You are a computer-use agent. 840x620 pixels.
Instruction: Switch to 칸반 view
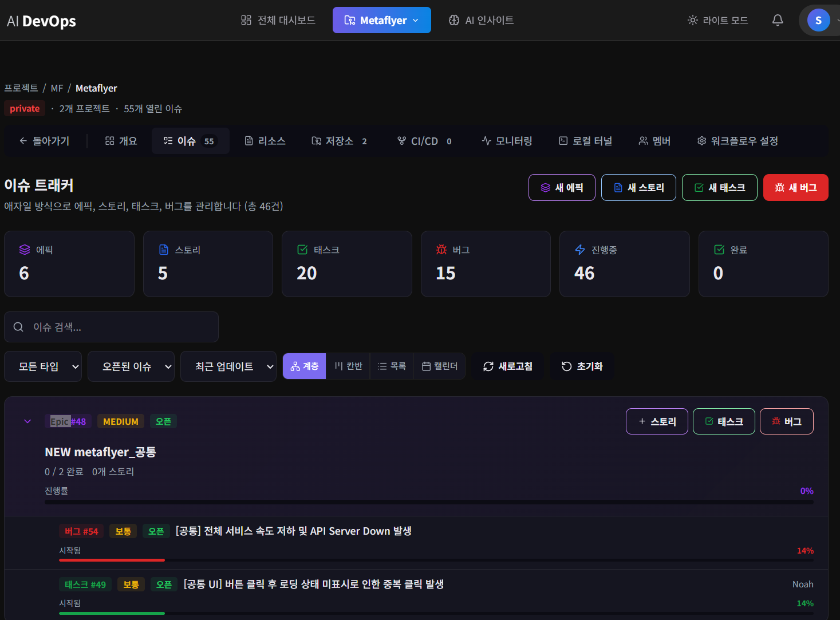pyautogui.click(x=348, y=366)
